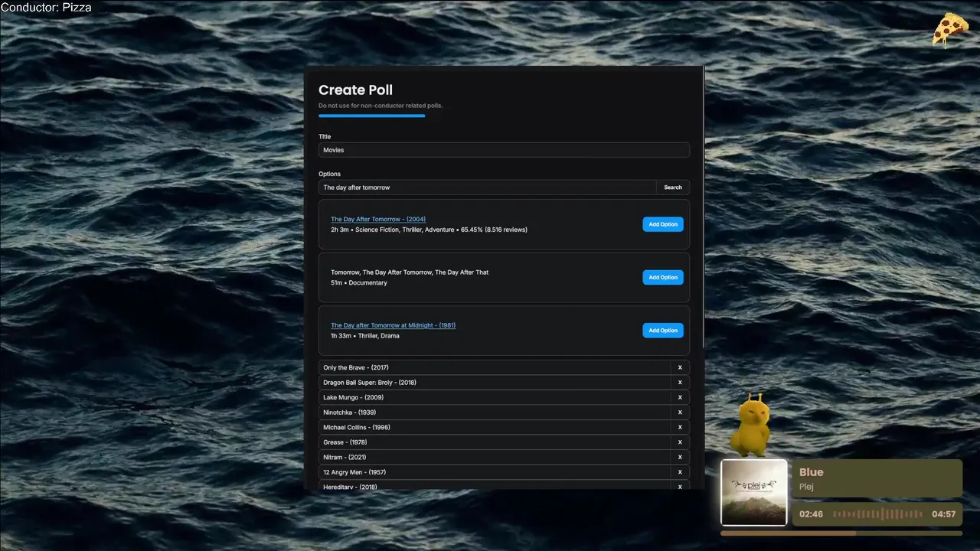Click the blue progress bar under Create Poll
Viewport: 980px width, 551px height.
[371, 116]
